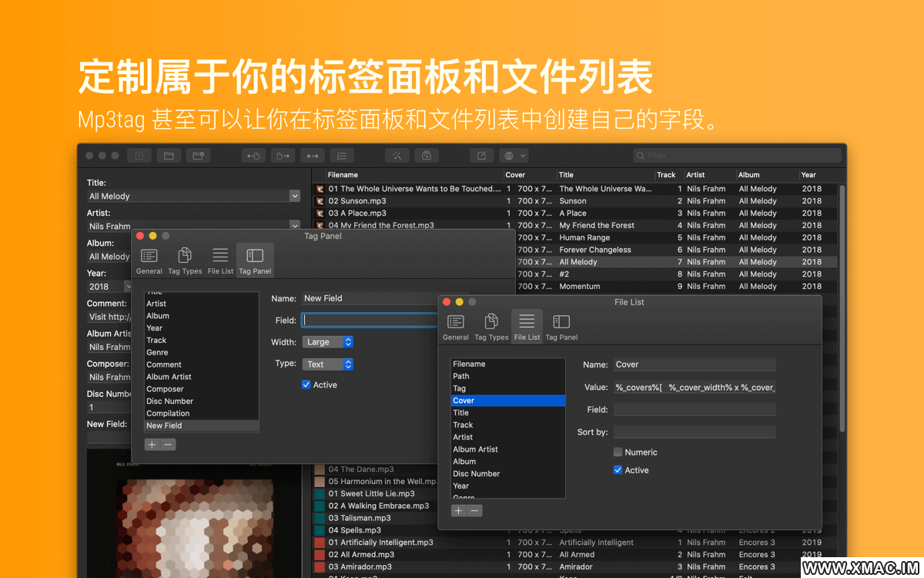Click the Value field in File List window

[695, 388]
